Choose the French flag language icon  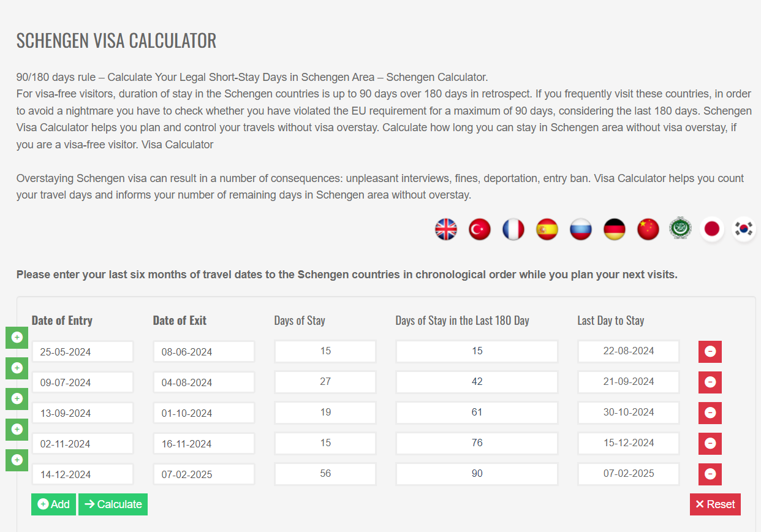point(513,230)
